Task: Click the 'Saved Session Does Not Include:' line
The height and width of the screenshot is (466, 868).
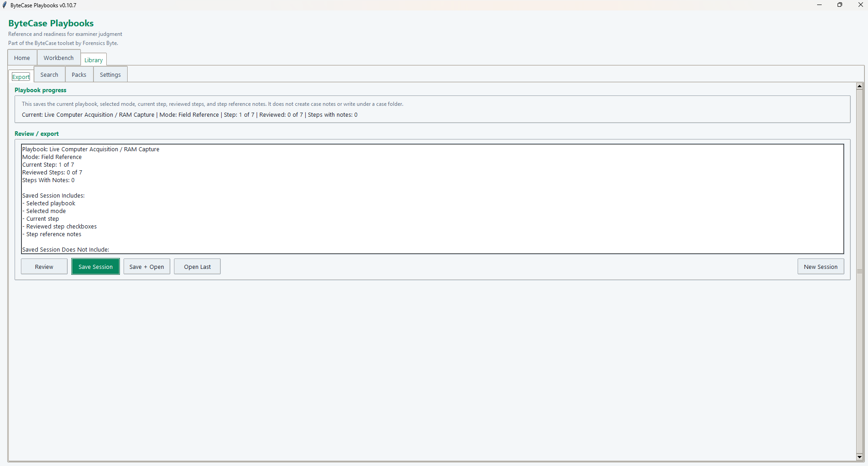Action: 66,249
